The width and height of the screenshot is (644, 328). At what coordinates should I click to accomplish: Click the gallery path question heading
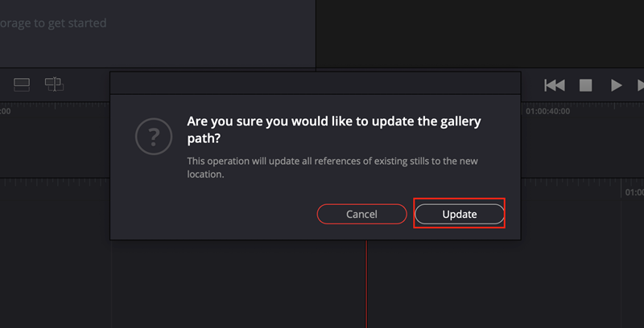point(334,130)
